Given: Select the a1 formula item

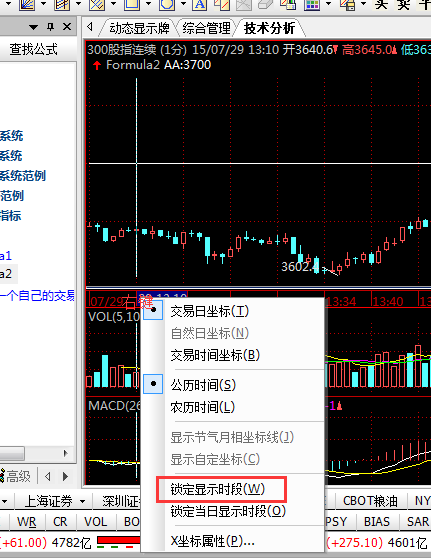Looking at the screenshot, I should click(6, 256).
